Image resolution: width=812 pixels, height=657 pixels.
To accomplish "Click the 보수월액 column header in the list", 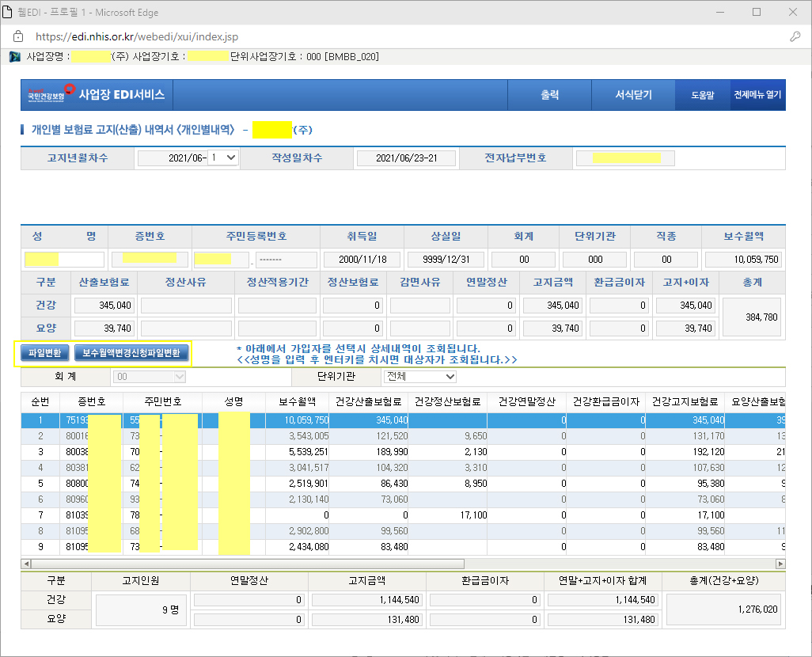I will (297, 401).
